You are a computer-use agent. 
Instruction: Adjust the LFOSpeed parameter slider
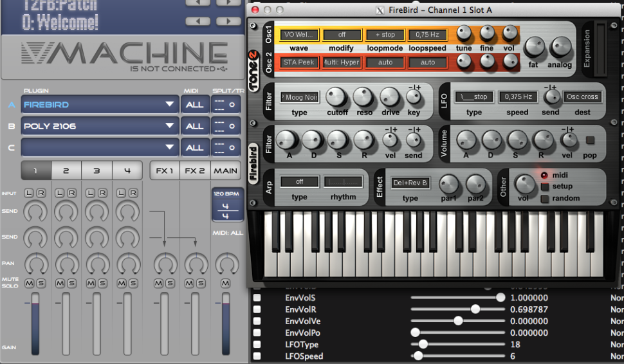[457, 356]
